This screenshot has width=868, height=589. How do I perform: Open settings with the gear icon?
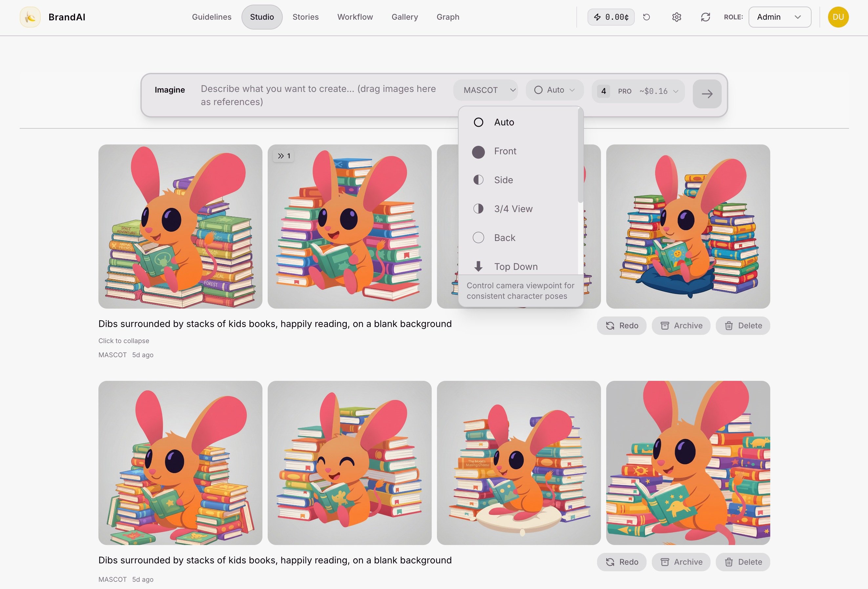pos(676,17)
